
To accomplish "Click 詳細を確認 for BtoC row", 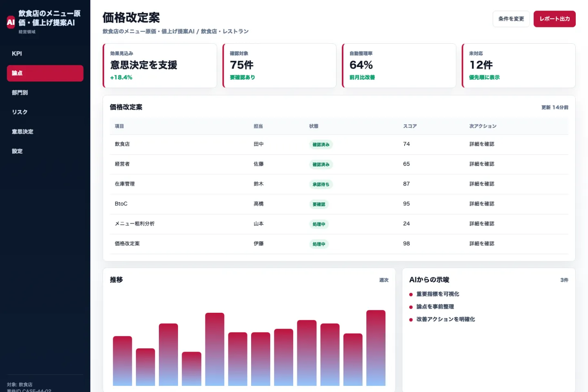I will [482, 204].
